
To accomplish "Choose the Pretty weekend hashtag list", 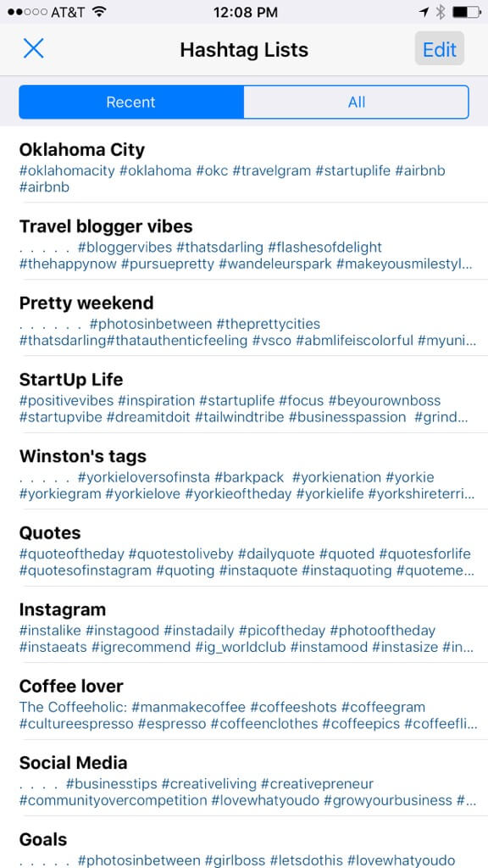I will click(x=244, y=318).
